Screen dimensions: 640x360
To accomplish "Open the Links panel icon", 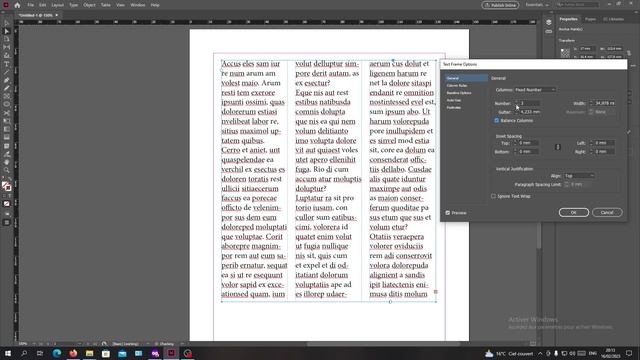I will point(549,31).
